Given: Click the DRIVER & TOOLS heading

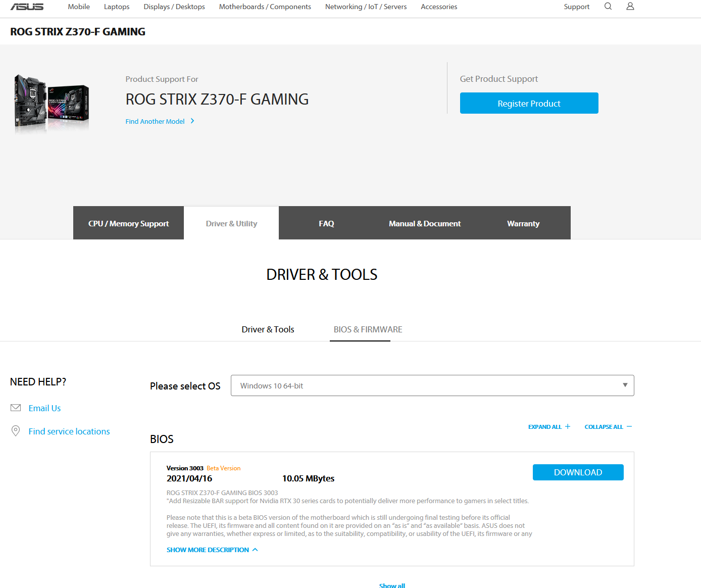Looking at the screenshot, I should (322, 274).
